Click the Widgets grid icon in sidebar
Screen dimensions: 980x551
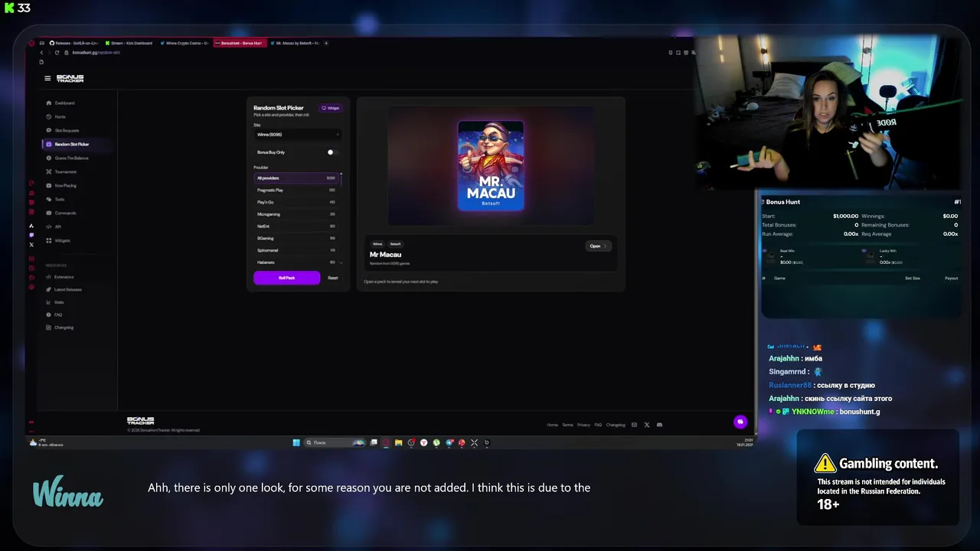coord(49,240)
